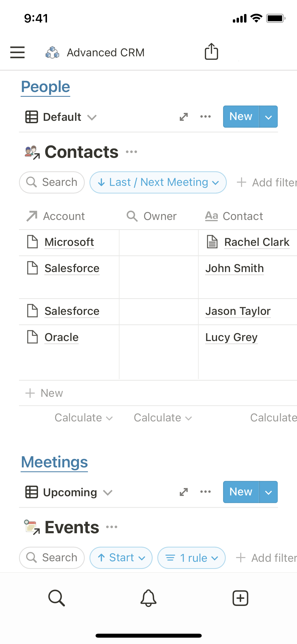
Task: Open New button arrow in People
Action: point(268,117)
